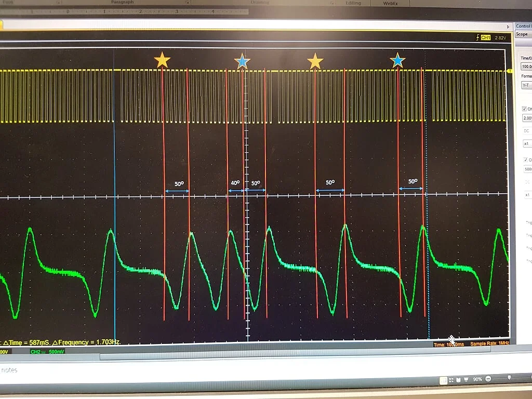Click the Print Layout view icon
Screen dimensions: 532x399
(443, 380)
